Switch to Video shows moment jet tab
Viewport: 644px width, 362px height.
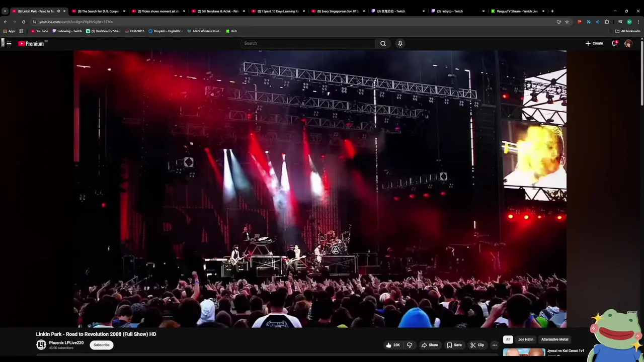click(158, 11)
